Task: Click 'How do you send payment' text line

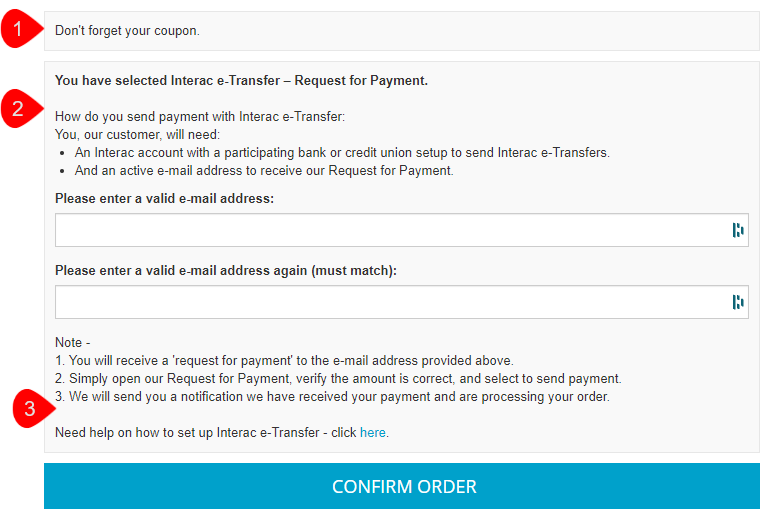Action: tap(200, 117)
